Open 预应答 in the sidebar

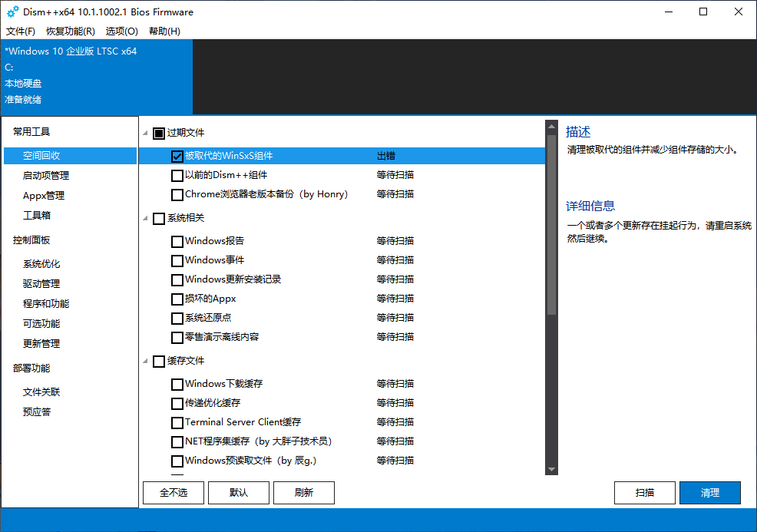pyautogui.click(x=37, y=411)
